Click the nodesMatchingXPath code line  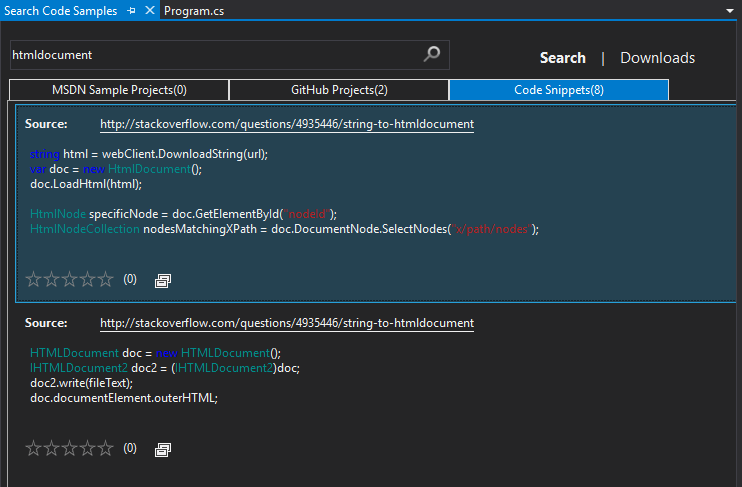[x=284, y=229]
